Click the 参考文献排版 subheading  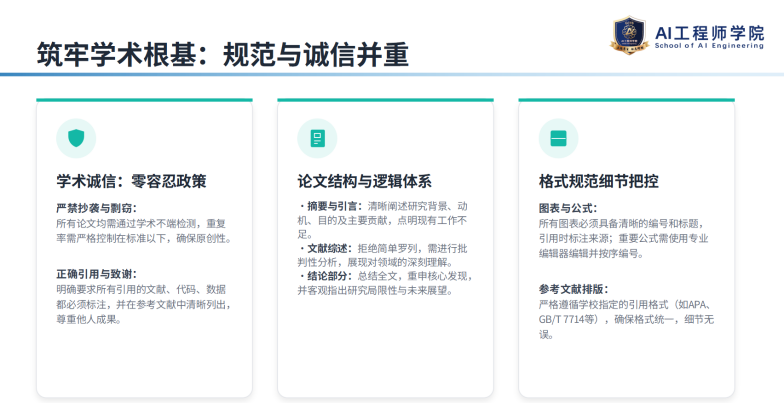click(x=573, y=289)
